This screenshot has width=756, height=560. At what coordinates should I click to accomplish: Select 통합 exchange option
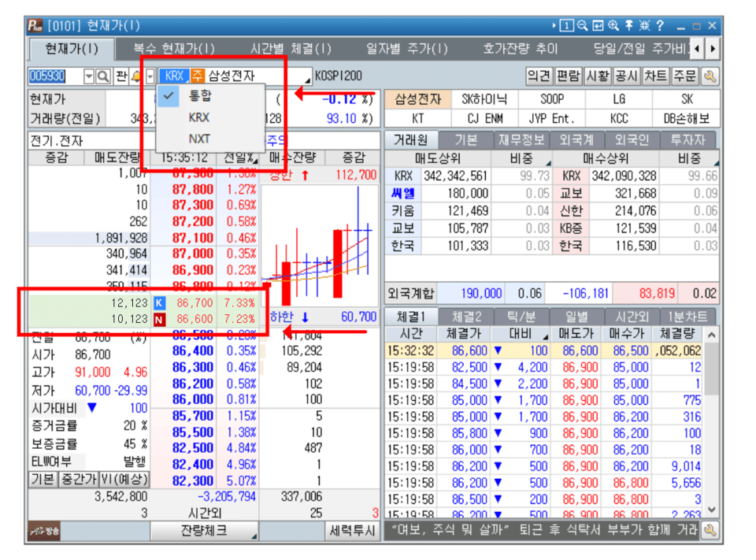coord(200,97)
